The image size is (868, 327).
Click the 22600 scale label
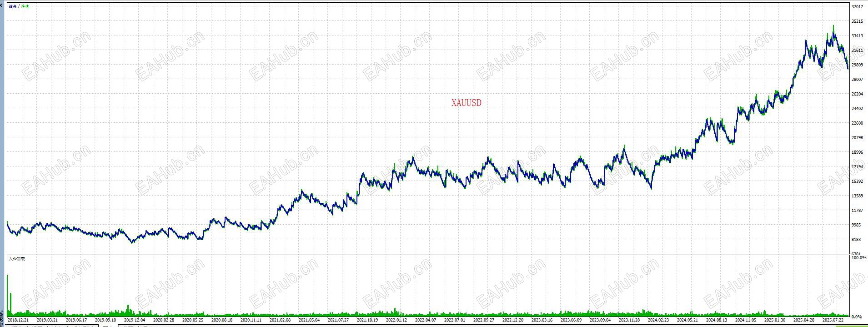[857, 123]
